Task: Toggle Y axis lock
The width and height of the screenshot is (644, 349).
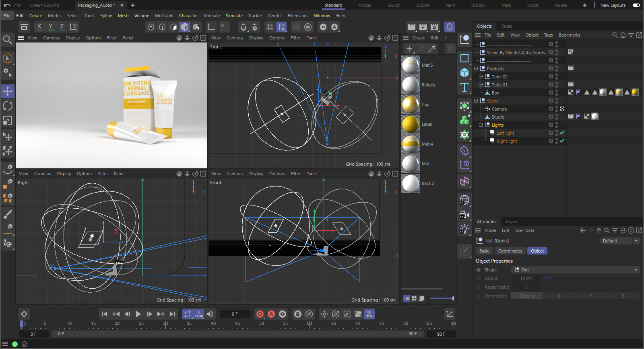Action: 50,27
